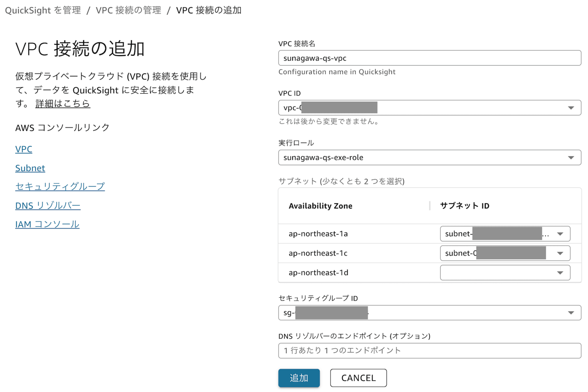
Task: Click the CANCEL button
Action: click(358, 378)
